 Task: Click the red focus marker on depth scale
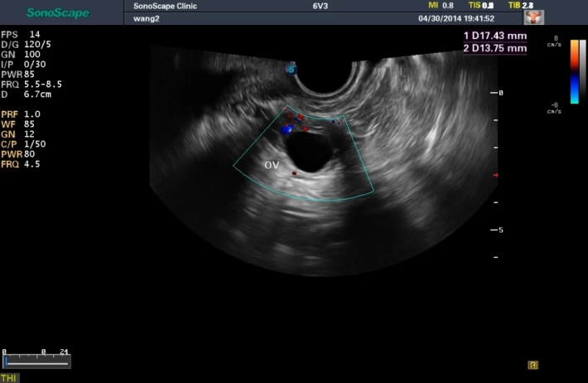pyautogui.click(x=495, y=176)
